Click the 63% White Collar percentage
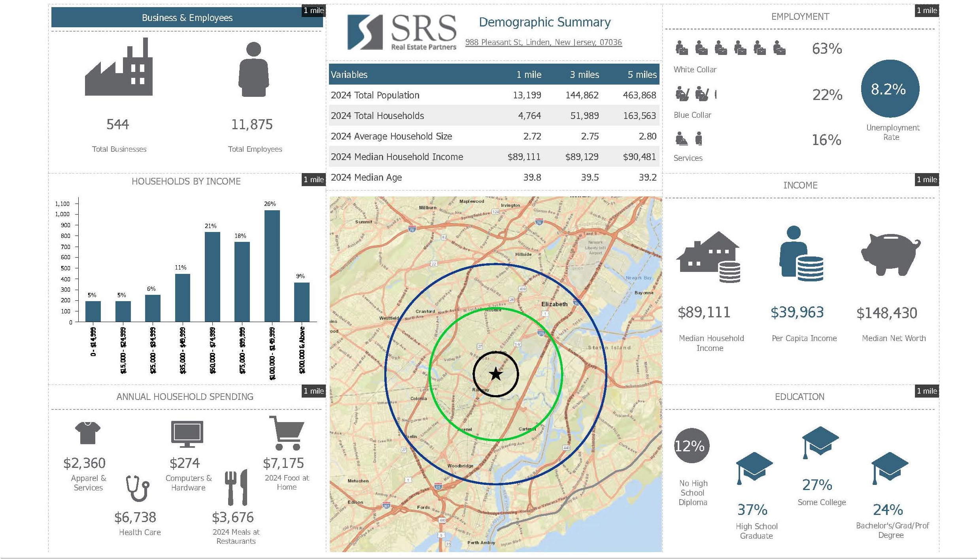This screenshot has width=977, height=560. pos(827,49)
